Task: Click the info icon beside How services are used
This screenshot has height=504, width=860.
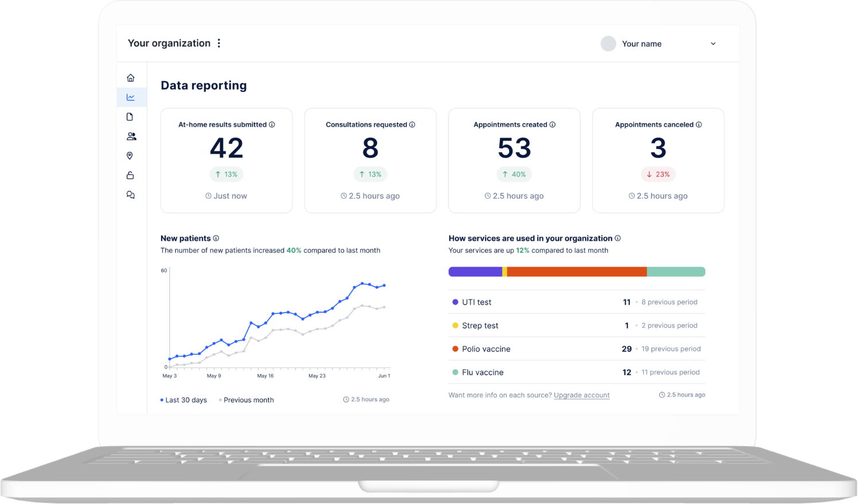Action: pos(617,238)
